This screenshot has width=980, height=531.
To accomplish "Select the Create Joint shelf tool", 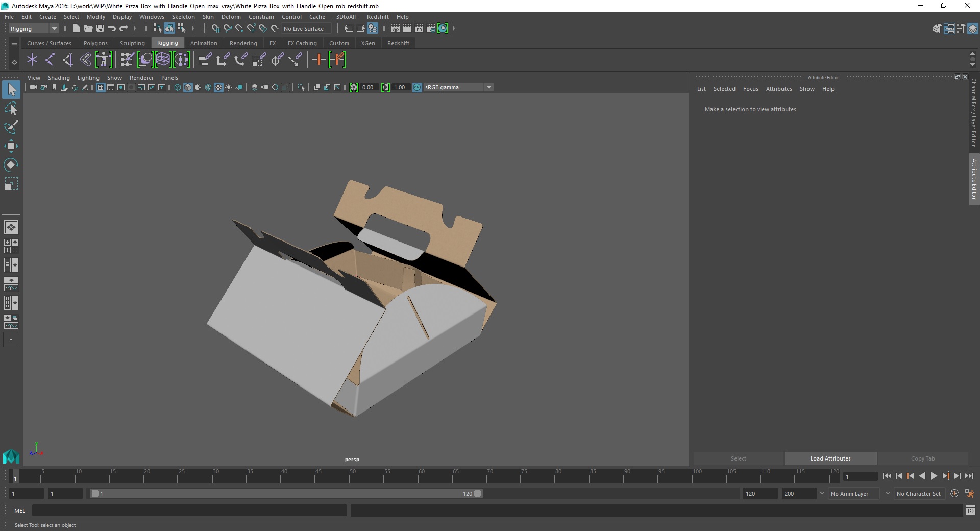I will (50, 60).
